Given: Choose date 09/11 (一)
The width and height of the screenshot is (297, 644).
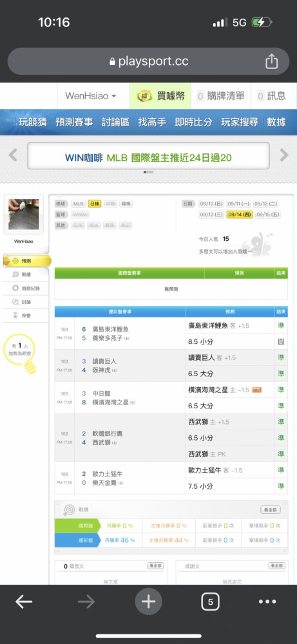Looking at the screenshot, I should point(238,204).
